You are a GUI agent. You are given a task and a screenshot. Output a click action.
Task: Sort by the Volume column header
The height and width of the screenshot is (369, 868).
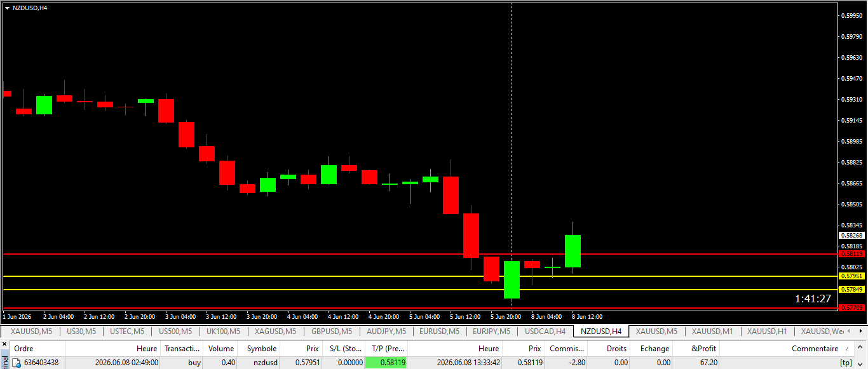(221, 349)
